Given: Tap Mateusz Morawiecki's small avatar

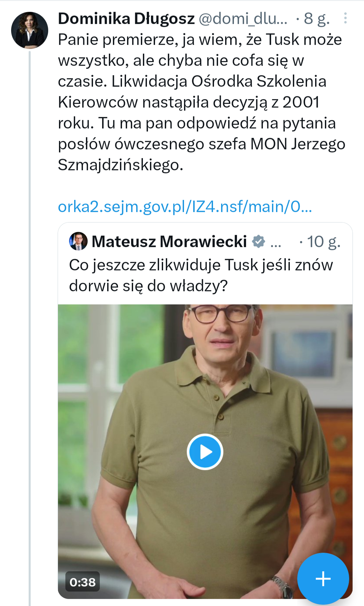Looking at the screenshot, I should 78,241.
